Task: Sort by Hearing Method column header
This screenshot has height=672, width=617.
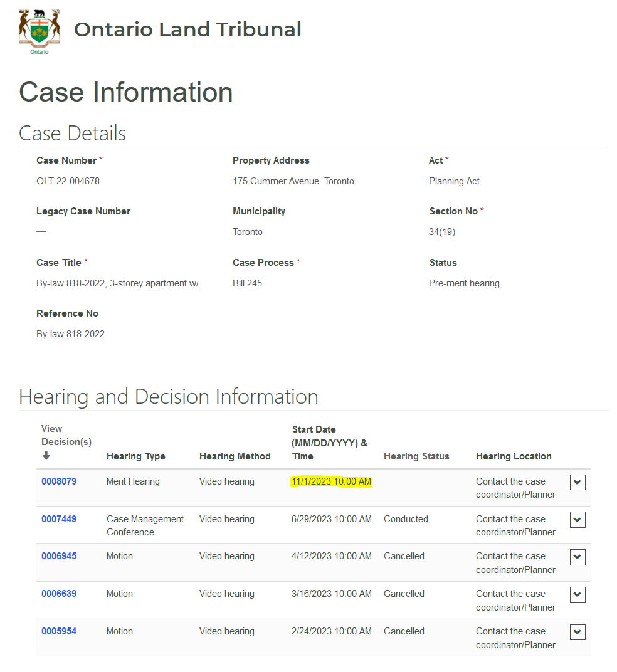Action: tap(235, 456)
